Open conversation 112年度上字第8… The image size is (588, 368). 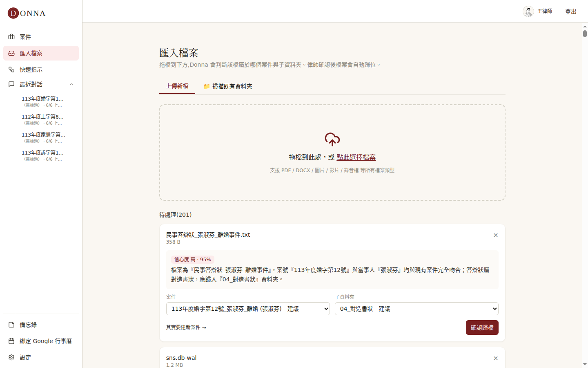[42, 119]
